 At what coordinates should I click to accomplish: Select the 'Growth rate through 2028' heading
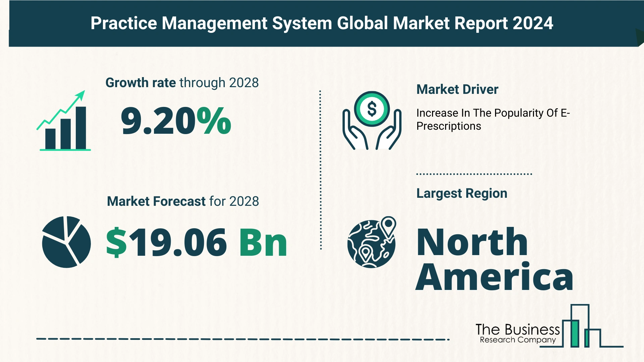tap(182, 83)
